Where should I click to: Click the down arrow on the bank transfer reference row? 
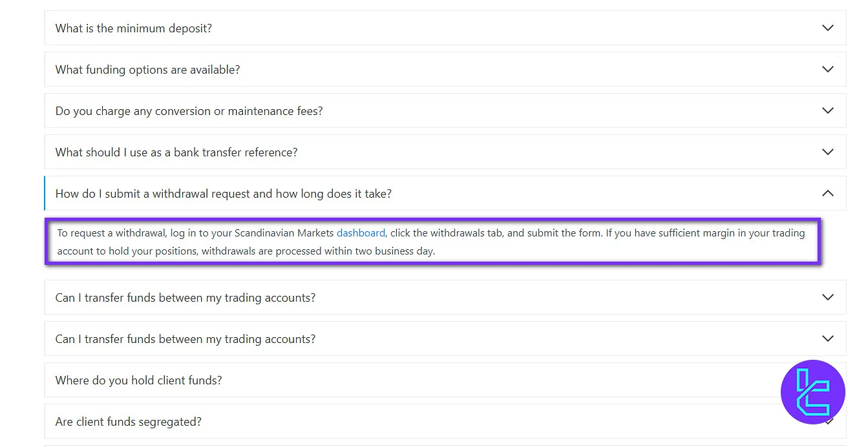(827, 152)
